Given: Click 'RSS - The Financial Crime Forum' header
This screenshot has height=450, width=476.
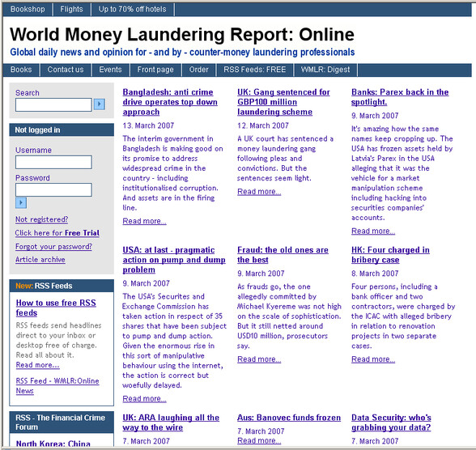Looking at the screenshot, I should [62, 422].
